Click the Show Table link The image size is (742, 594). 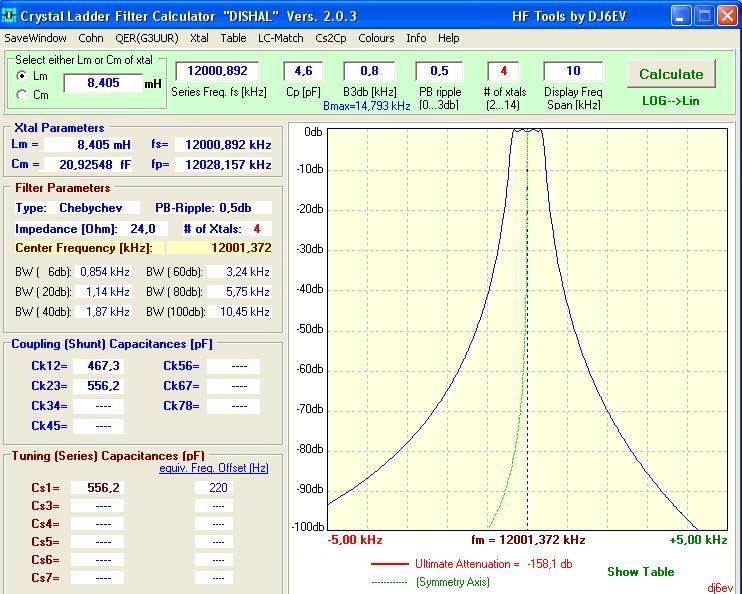[x=640, y=572]
